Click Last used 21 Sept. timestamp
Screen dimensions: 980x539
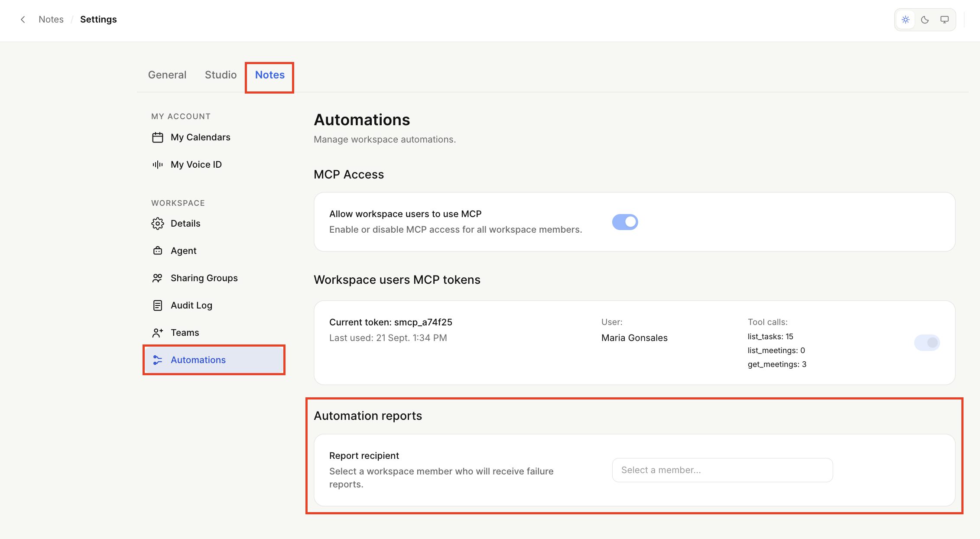click(388, 338)
